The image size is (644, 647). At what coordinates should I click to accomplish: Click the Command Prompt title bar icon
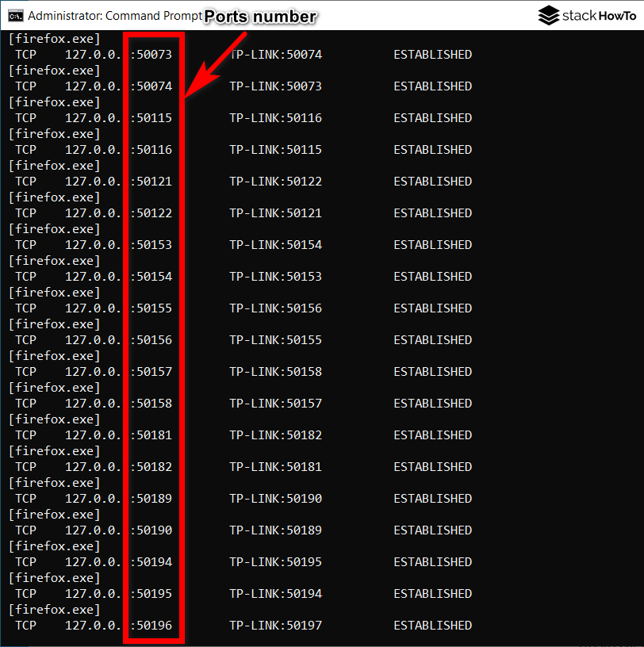(16, 16)
